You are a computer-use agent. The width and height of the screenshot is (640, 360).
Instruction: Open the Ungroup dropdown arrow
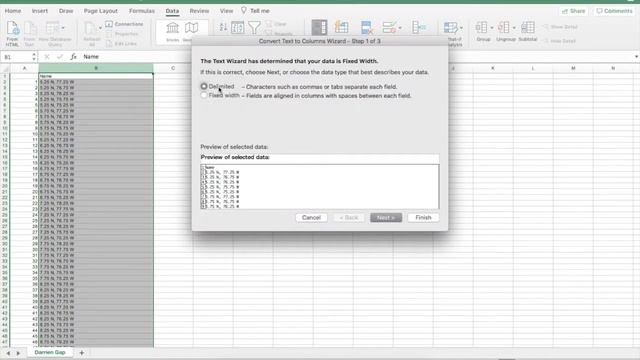(513, 28)
